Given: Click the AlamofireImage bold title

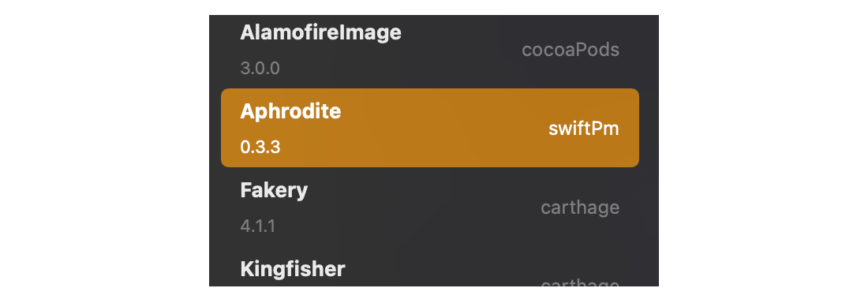Looking at the screenshot, I should click(x=320, y=32).
